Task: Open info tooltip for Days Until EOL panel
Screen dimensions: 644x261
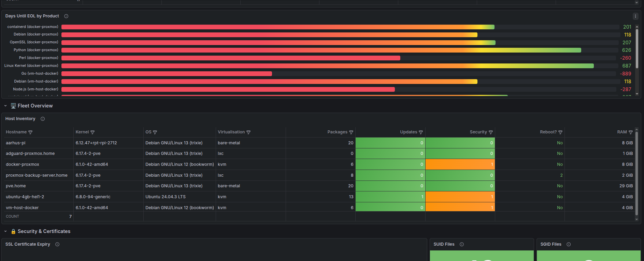Action: [66, 16]
